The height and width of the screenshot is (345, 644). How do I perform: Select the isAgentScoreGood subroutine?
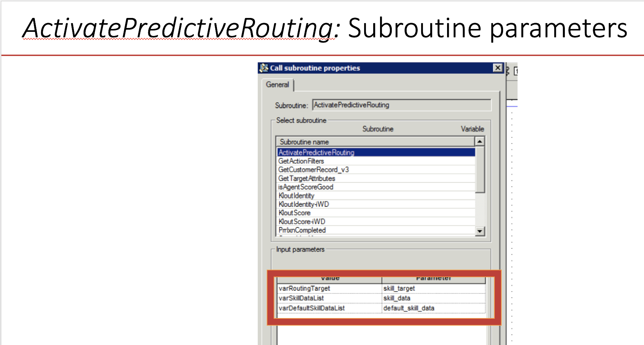306,187
